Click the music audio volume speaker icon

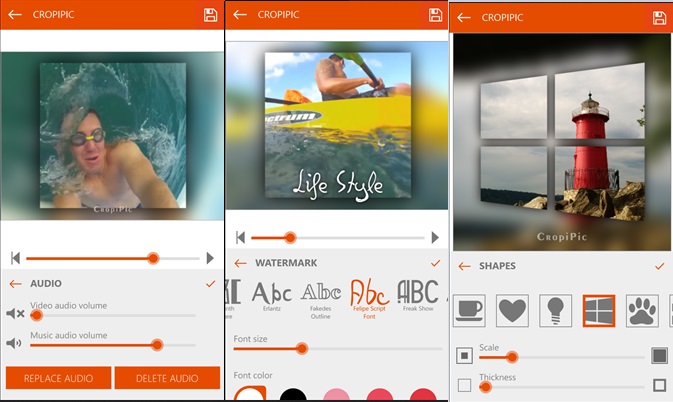15,344
